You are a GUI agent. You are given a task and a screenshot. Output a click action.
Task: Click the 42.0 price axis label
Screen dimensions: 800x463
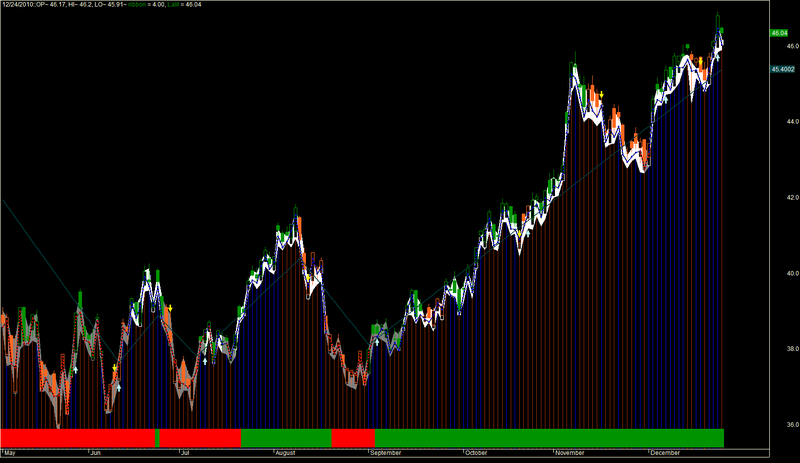(x=793, y=198)
